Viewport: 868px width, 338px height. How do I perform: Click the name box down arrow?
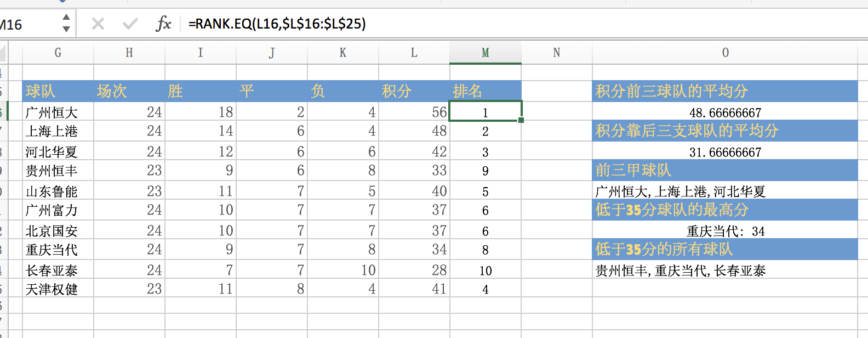pyautogui.click(x=66, y=29)
